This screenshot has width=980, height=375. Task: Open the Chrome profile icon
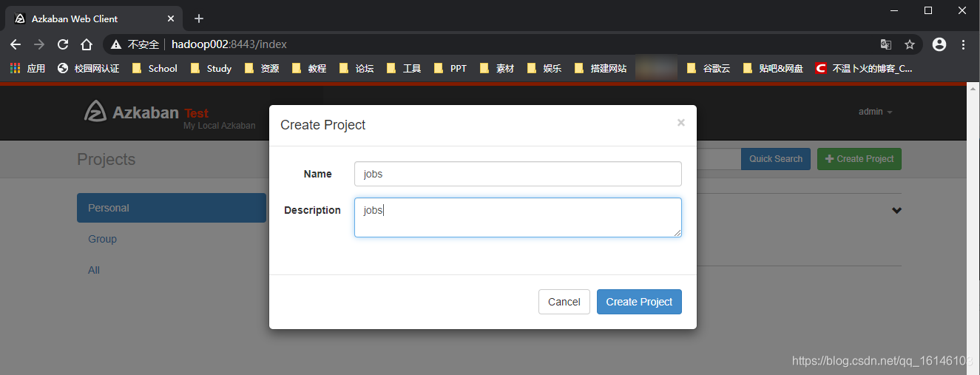click(x=939, y=44)
